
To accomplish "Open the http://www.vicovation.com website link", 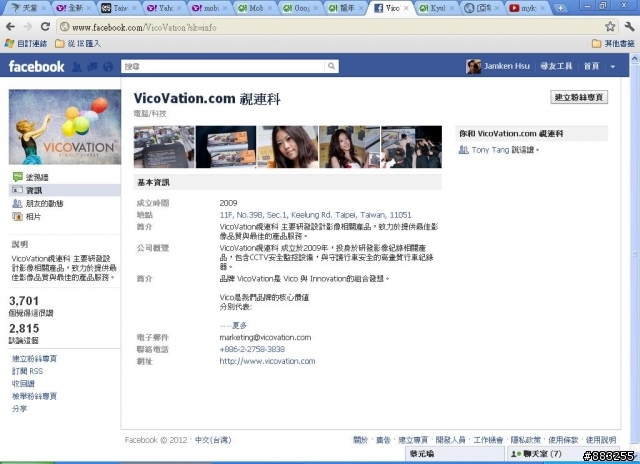I will [267, 361].
